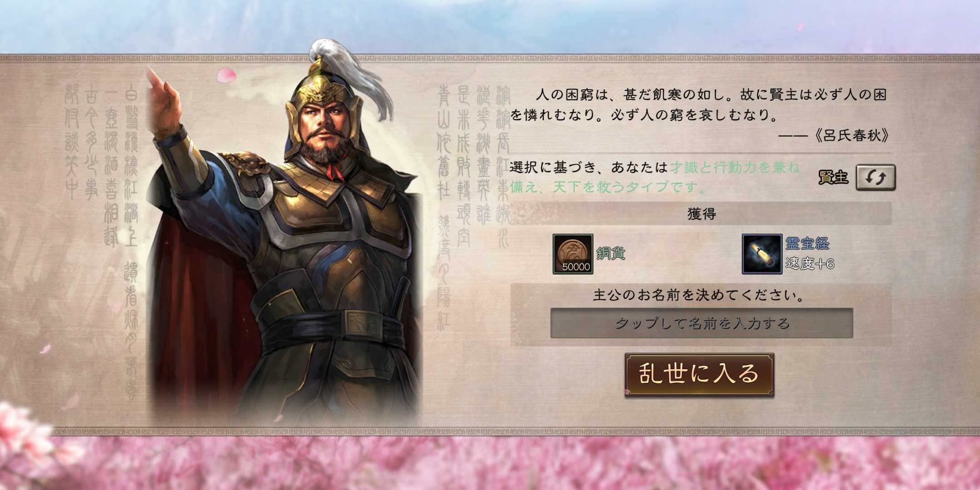Tap the 名前 input field placeholder
980x490 pixels.
coord(701,323)
